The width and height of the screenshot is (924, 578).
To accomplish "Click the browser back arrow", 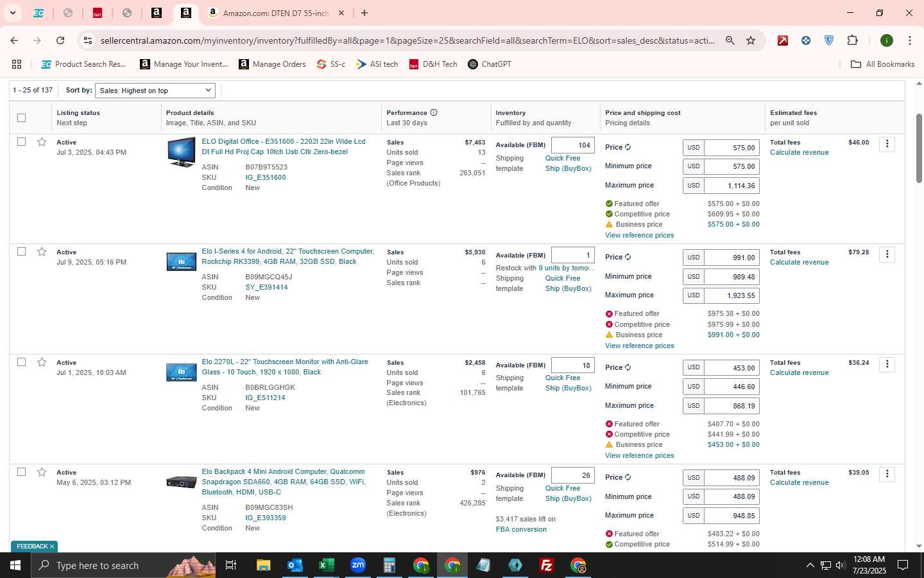I will pos(14,40).
